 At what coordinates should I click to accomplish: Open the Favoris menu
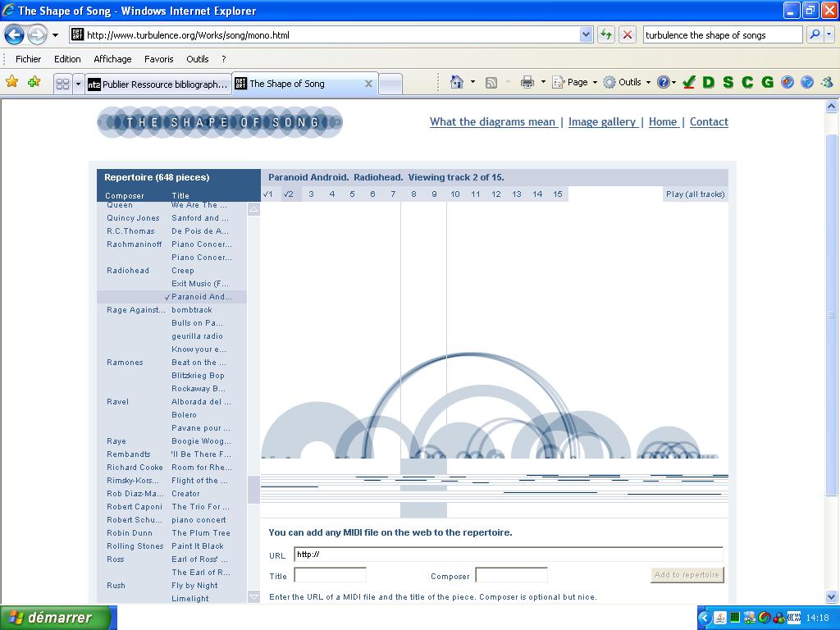coord(158,59)
